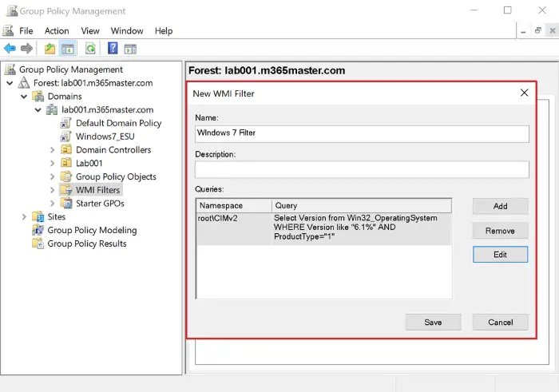The image size is (559, 392).
Task: Click the Windows7_ESU GPO link icon
Action: coord(65,137)
